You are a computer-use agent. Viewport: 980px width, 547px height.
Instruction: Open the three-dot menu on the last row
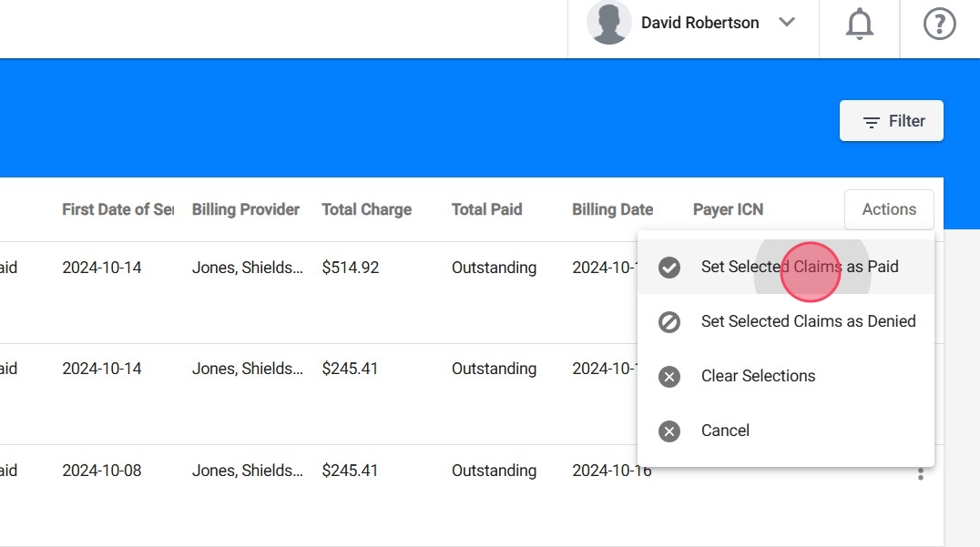[x=921, y=473]
